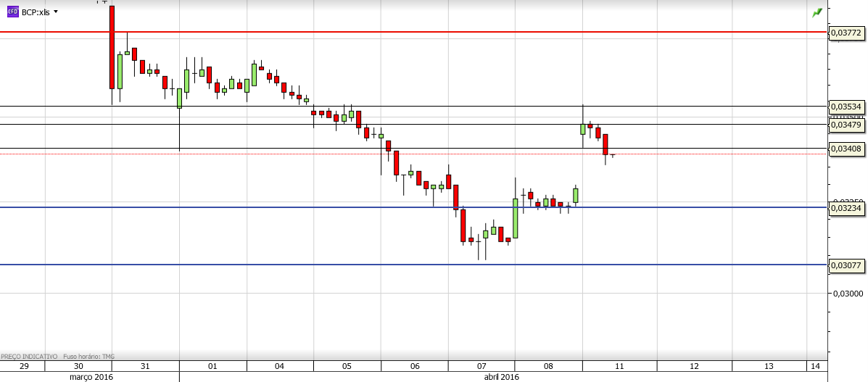This screenshot has height=382, width=868.
Task: Click date 14 on the time axis
Action: 815,367
